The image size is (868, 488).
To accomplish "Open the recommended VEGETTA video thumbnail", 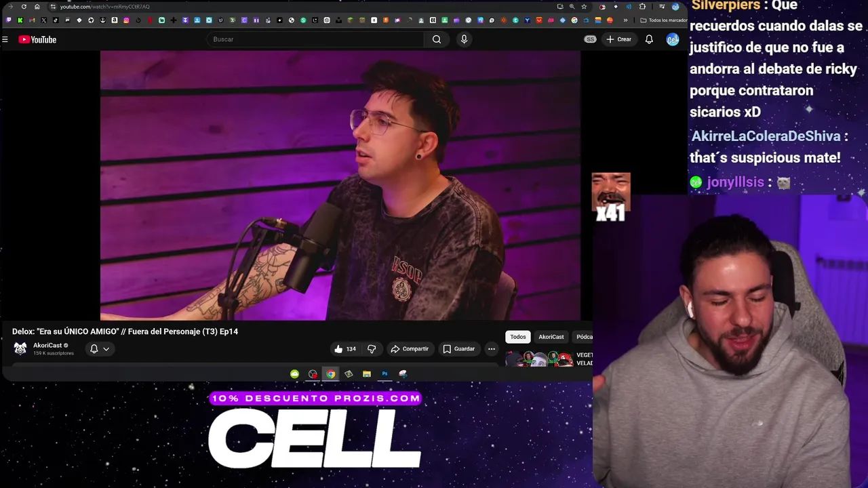I will (539, 359).
